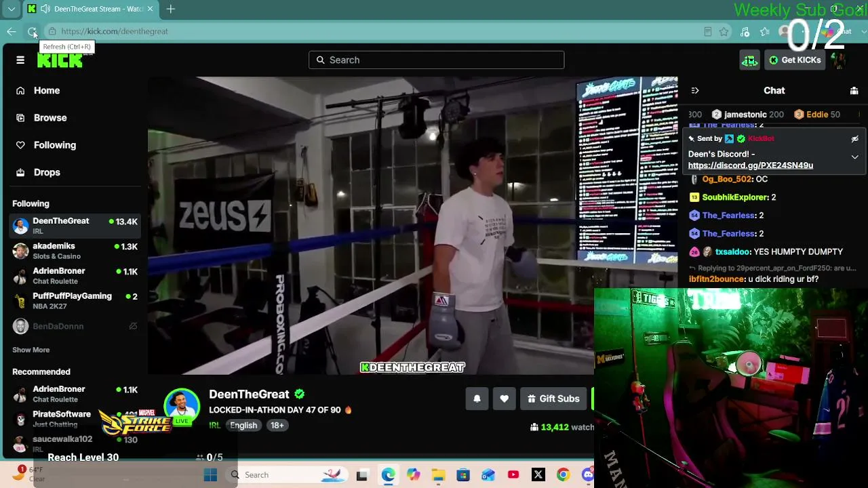Open offline BenDaDonnn channel
The width and height of the screenshot is (868, 488).
pyautogui.click(x=75, y=327)
